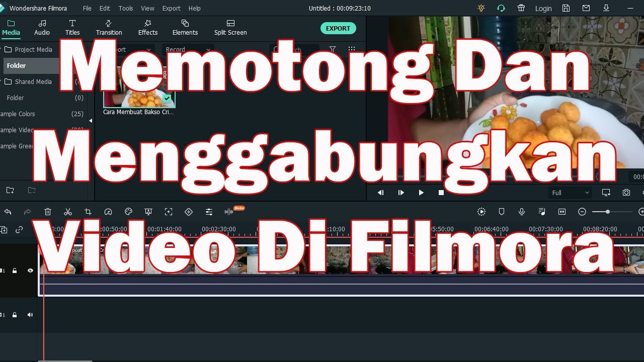Switch media view with the grid icon

tap(352, 49)
